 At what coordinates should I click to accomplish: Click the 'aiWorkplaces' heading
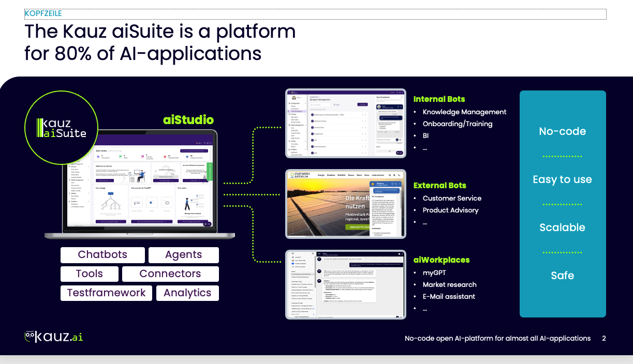click(441, 260)
